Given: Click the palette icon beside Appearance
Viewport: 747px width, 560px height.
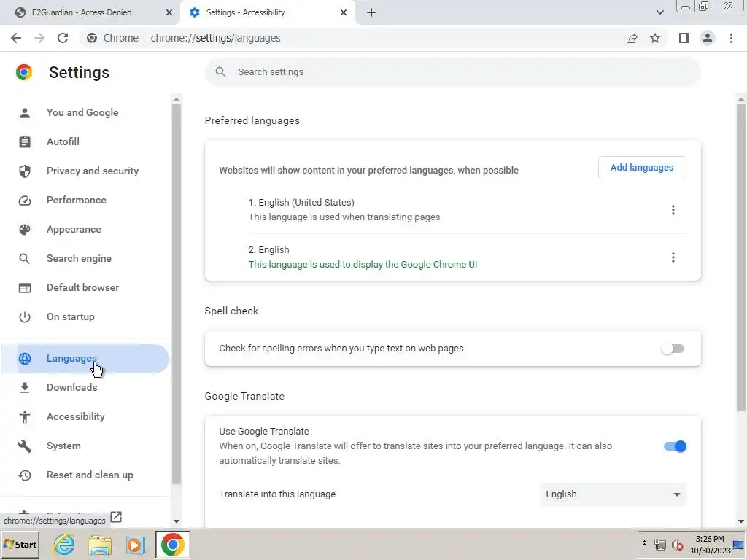Looking at the screenshot, I should pos(25,230).
